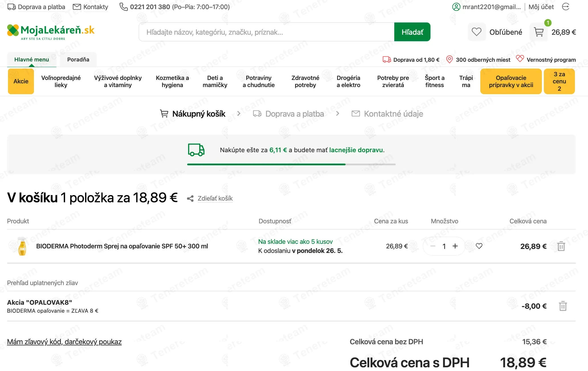Click the quantity value field showing 1
588x371 pixels.
[444, 246]
